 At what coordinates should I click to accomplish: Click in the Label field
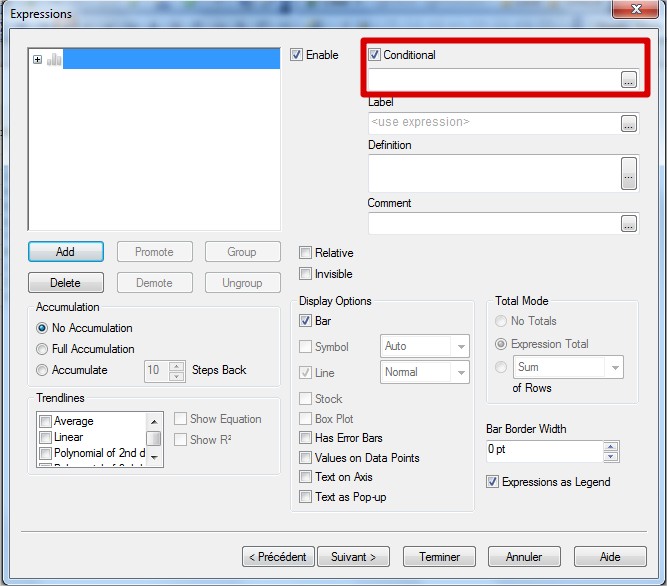click(x=494, y=123)
